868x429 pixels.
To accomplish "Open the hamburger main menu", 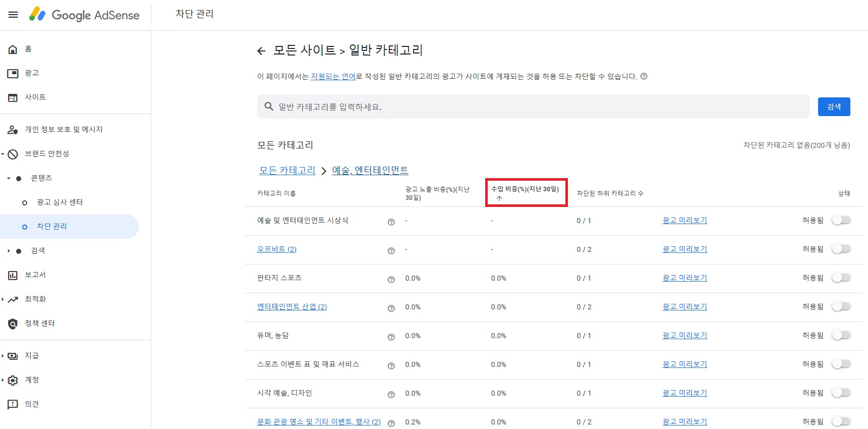I will coord(13,15).
